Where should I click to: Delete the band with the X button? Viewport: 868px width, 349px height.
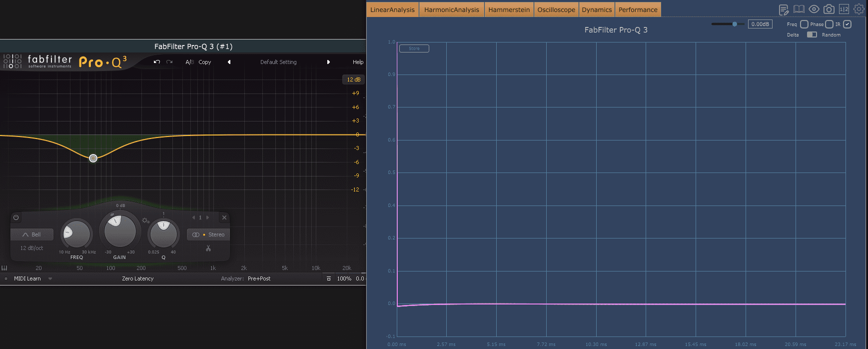(224, 217)
